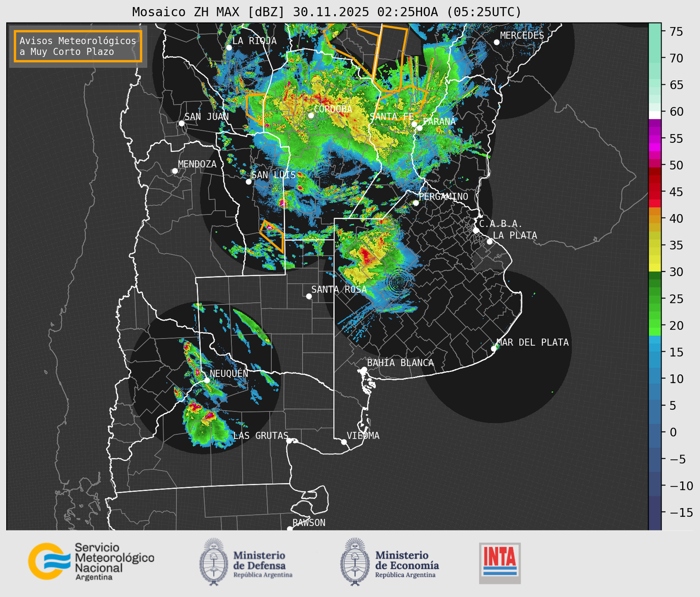Click the Mar del Plata marker dot
The height and width of the screenshot is (597, 700).
[x=493, y=349]
